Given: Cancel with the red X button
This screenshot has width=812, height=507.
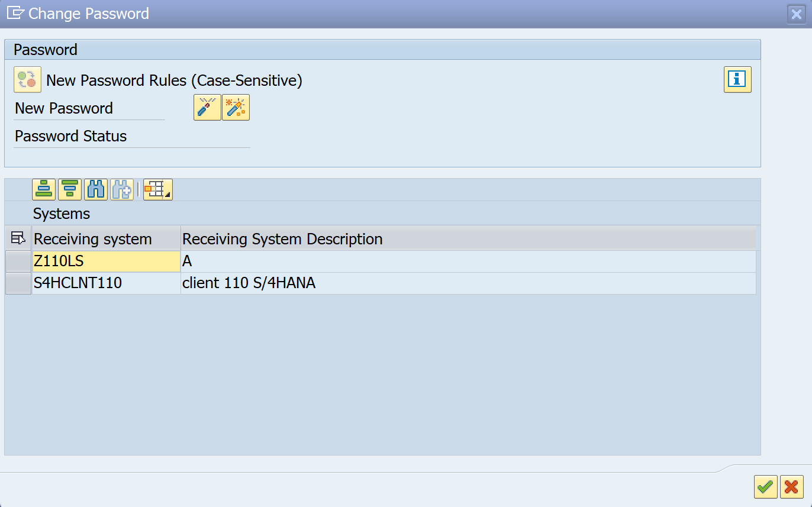Looking at the screenshot, I should coord(791,487).
